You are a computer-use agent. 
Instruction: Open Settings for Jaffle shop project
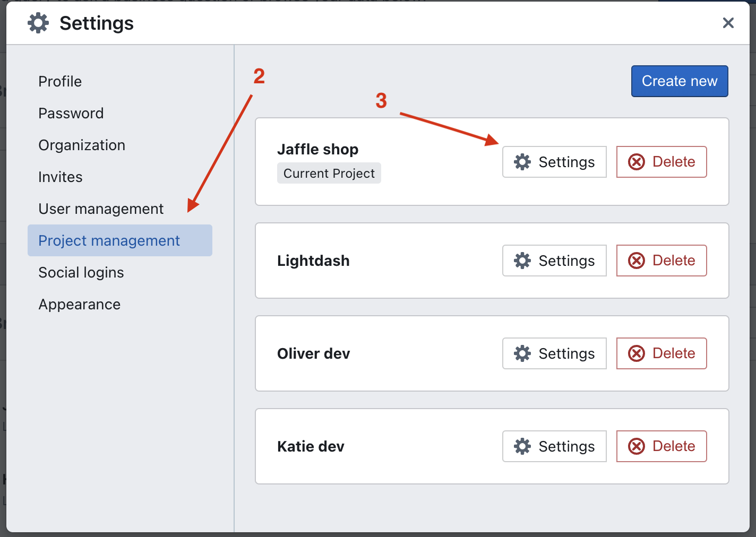554,162
